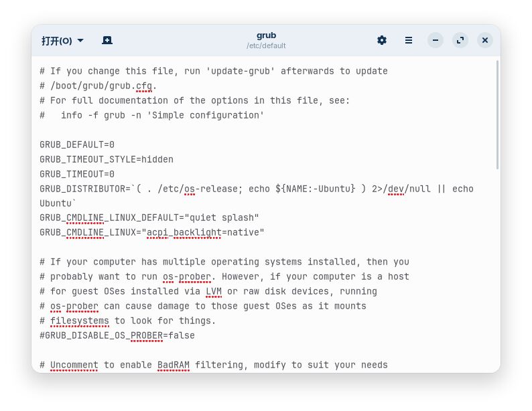Click the underlined 'filesystems' word
Screen dimensions: 532x411
point(80,321)
